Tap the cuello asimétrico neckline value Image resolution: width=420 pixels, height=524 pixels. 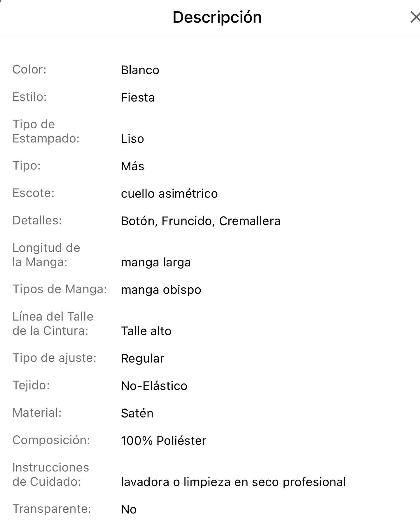(x=169, y=194)
